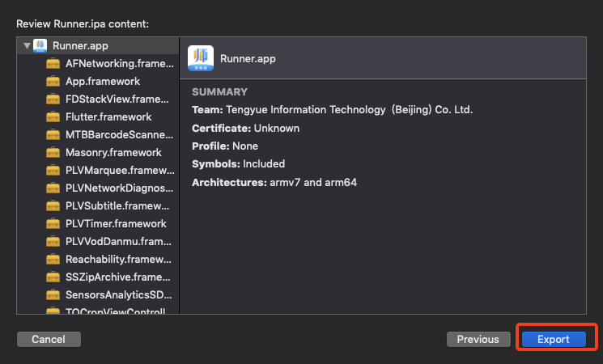Click Reachability framework briefcase icon
The width and height of the screenshot is (603, 364).
pos(53,260)
